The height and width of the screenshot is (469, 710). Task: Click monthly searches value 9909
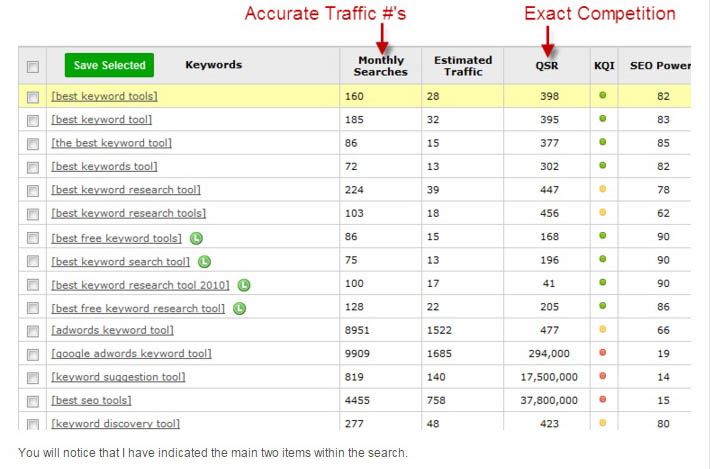tap(357, 354)
